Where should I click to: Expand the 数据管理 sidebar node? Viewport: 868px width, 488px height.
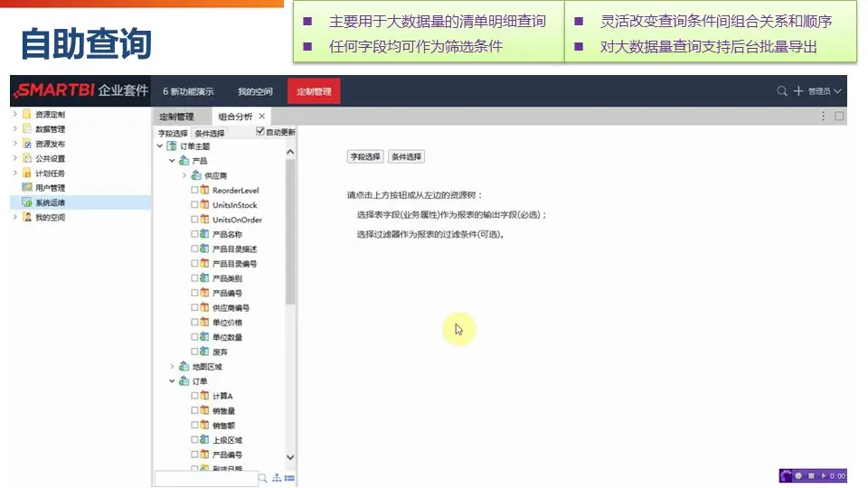point(15,129)
